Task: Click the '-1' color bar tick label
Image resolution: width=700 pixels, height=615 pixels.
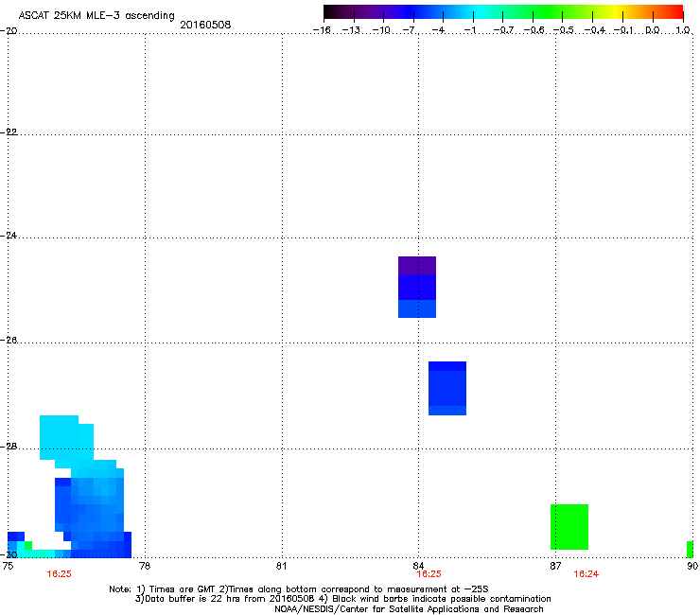Action: tap(470, 30)
